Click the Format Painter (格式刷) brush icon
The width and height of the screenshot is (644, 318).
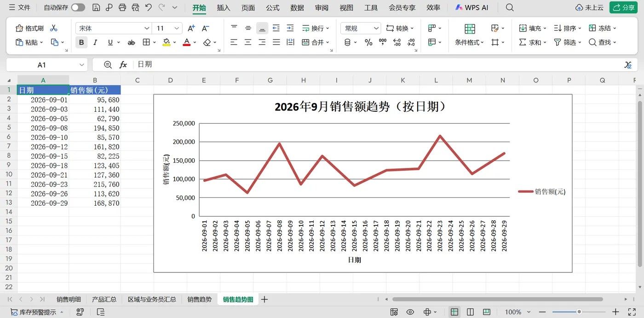tap(19, 29)
